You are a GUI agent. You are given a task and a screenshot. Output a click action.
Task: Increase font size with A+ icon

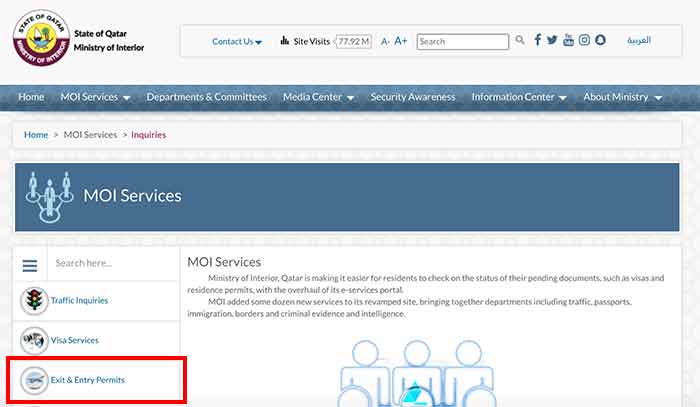[400, 41]
